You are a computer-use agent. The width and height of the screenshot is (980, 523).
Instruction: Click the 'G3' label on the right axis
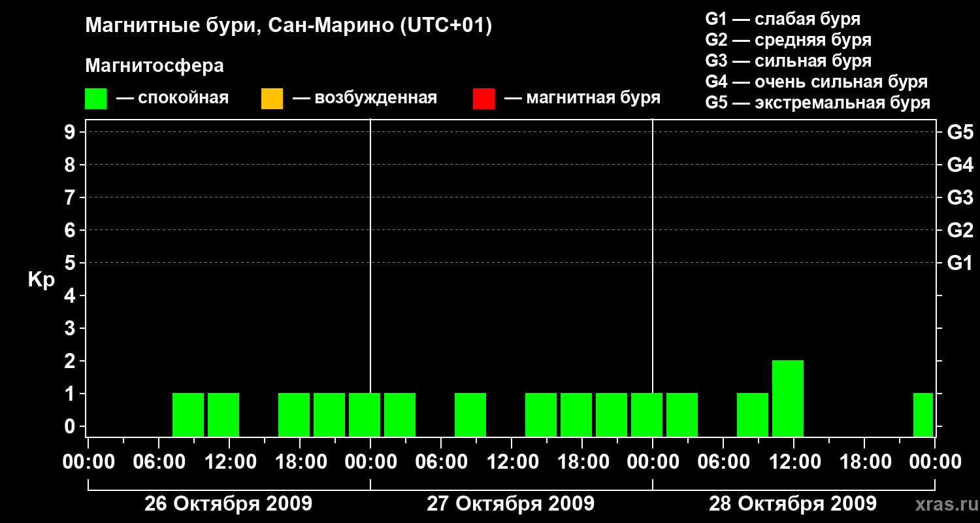pyautogui.click(x=960, y=197)
